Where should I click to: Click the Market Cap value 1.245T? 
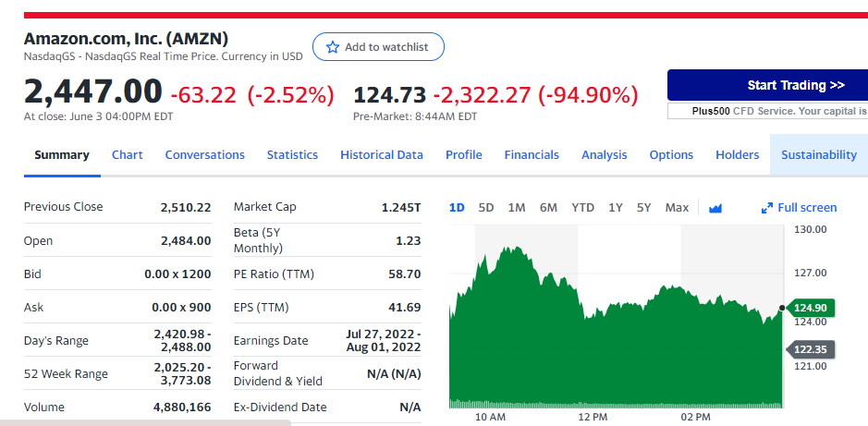coord(401,208)
